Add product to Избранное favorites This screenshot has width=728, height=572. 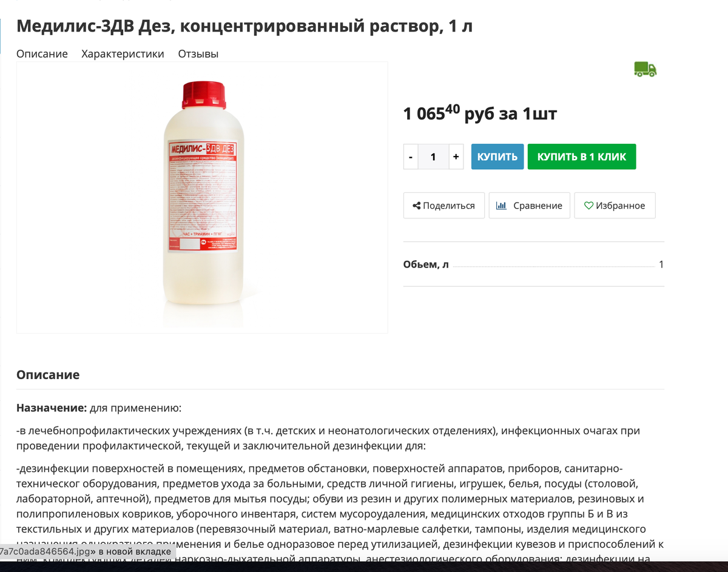(x=615, y=206)
